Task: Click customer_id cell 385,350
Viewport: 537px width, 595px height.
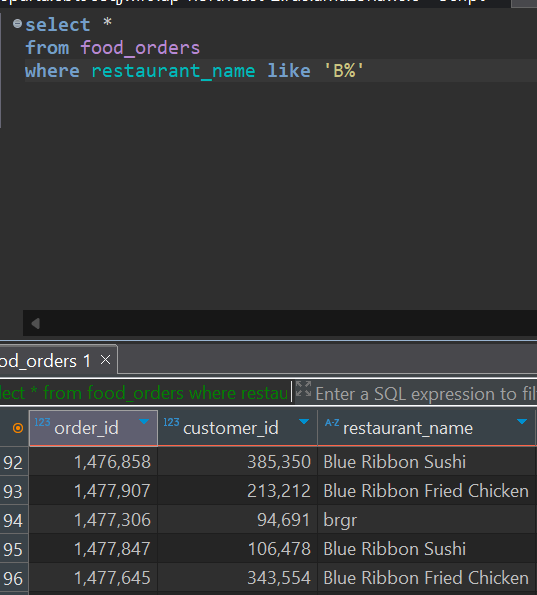Action: coord(238,462)
